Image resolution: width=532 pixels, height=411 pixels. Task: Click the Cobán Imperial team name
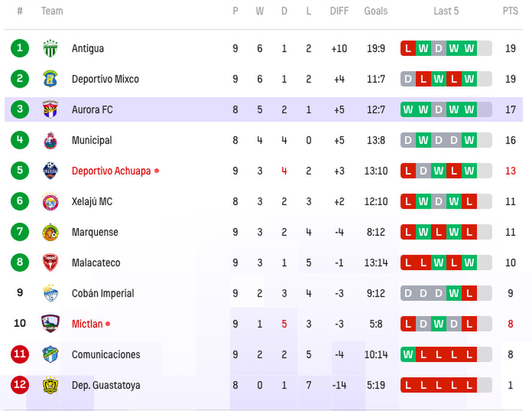[103, 293]
